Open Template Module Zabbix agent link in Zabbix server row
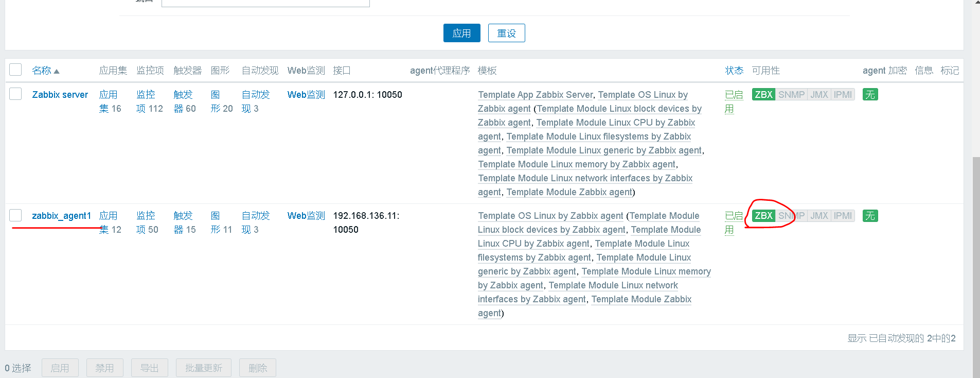This screenshot has width=980, height=378. click(x=569, y=192)
